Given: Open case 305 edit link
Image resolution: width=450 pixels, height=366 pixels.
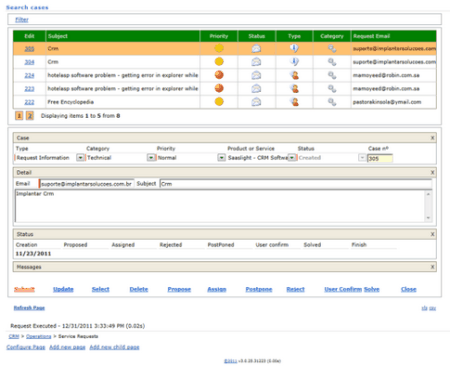Looking at the screenshot, I should click(x=29, y=49).
